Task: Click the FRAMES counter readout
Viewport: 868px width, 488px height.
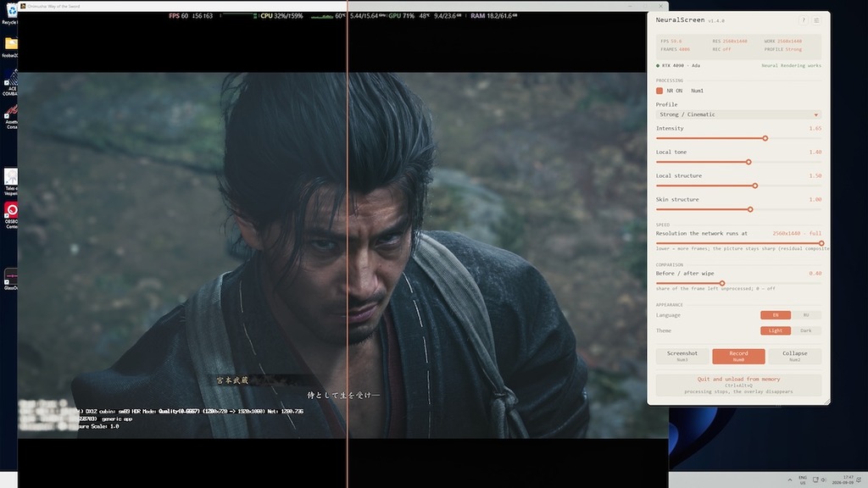Action: click(675, 49)
